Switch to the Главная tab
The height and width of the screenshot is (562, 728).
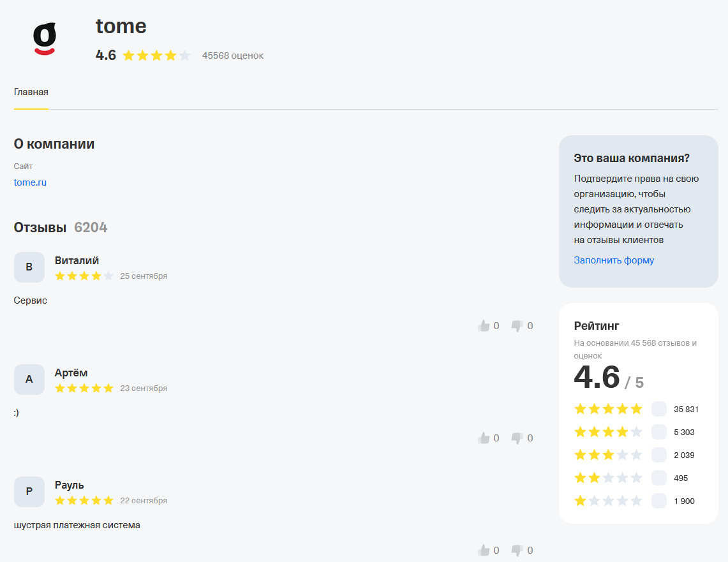31,92
